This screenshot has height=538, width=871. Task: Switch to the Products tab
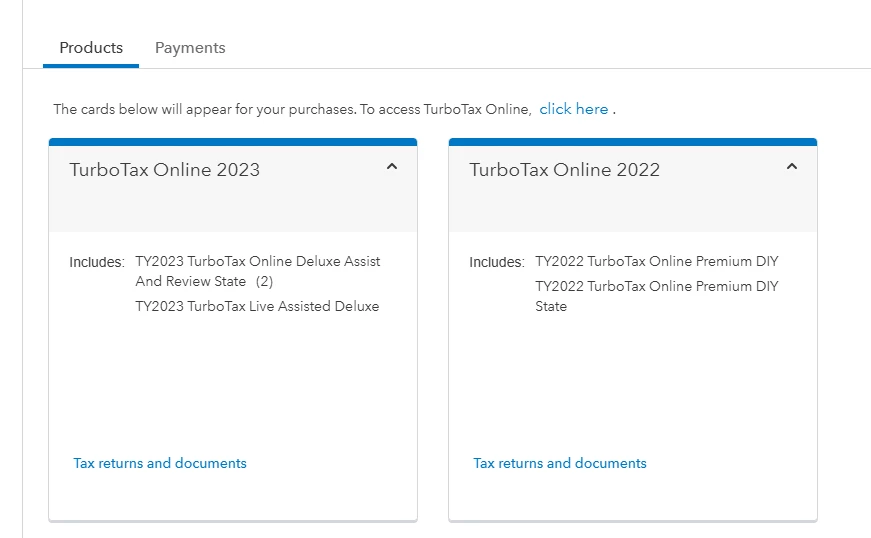click(x=91, y=48)
